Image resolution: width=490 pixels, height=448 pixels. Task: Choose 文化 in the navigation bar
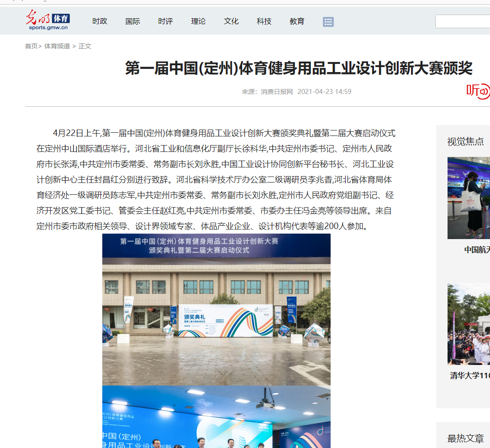231,21
